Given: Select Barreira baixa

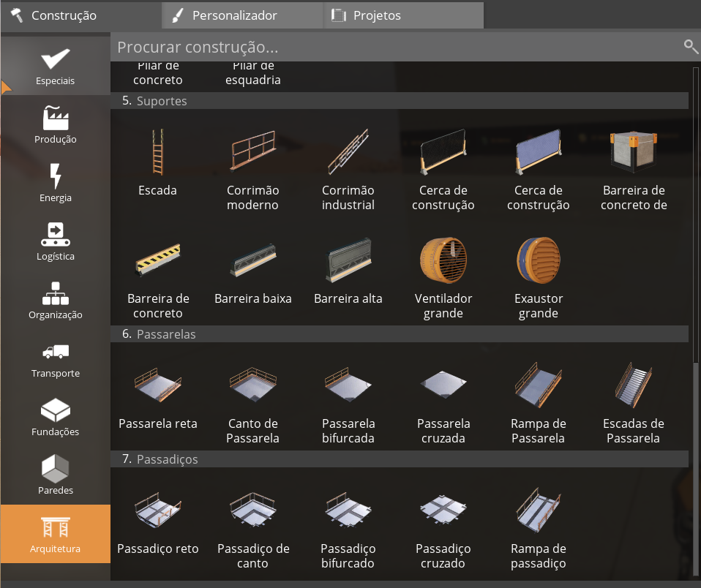Looking at the screenshot, I should (253, 273).
